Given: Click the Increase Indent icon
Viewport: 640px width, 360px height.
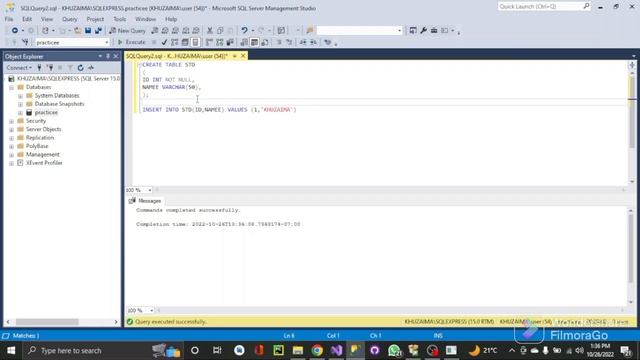Looking at the screenshot, I should tap(313, 42).
